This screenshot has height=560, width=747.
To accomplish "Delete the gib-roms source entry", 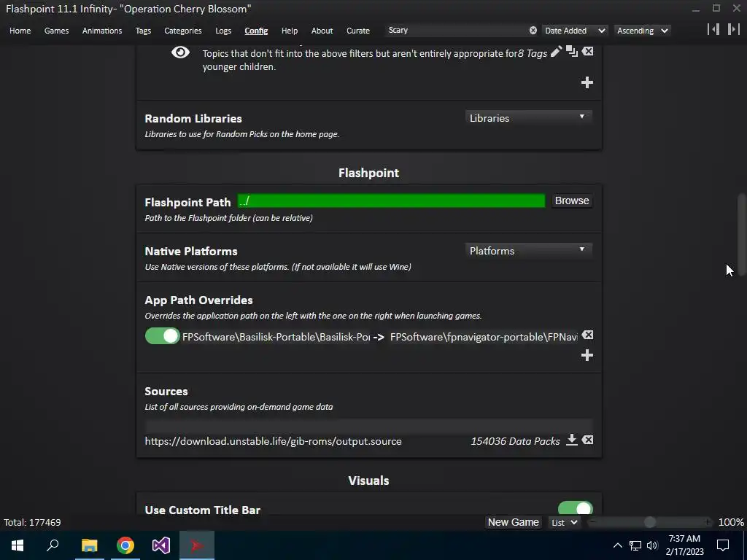I will 587,440.
